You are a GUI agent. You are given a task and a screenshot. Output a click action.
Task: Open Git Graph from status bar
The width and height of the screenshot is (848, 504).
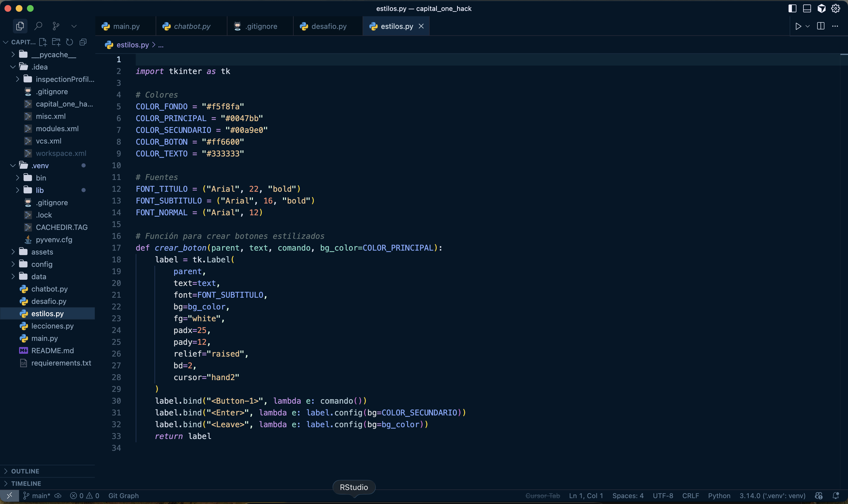(x=123, y=496)
